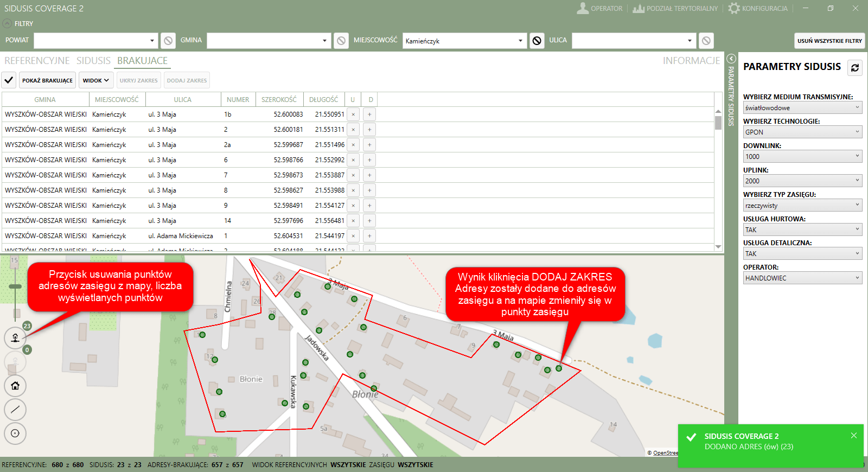The height and width of the screenshot is (472, 868).
Task: Toggle the checkmark select-all button
Action: [x=9, y=80]
